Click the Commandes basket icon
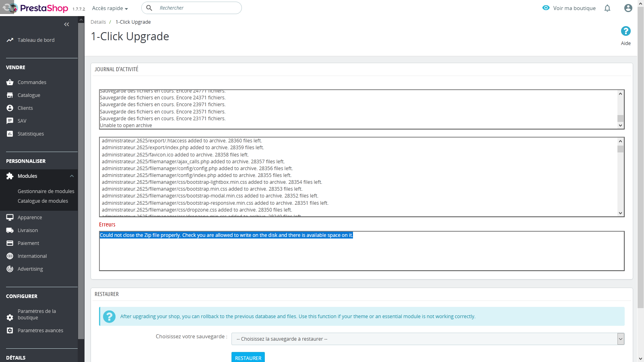The width and height of the screenshot is (644, 362). [x=10, y=82]
